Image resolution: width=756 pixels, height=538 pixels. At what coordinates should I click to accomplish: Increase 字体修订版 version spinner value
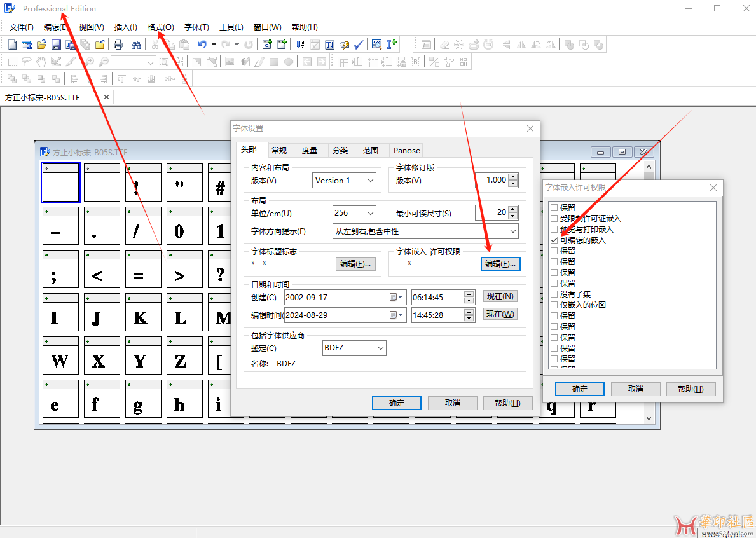tap(513, 177)
